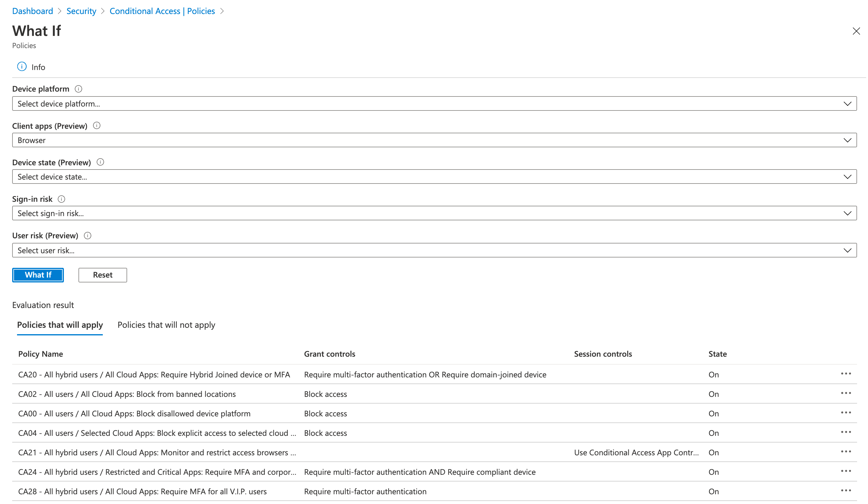Click Use Conditional Access App Control cell

(x=637, y=452)
